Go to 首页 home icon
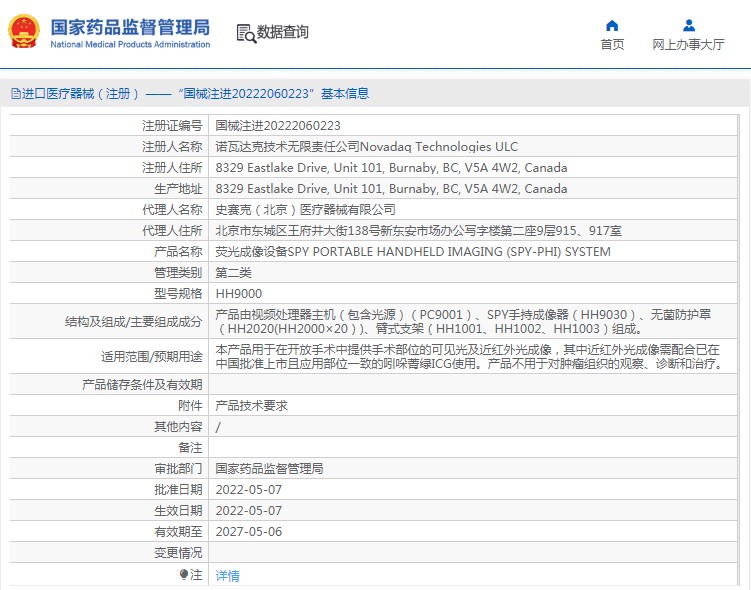This screenshot has height=590, width=751. [x=612, y=25]
